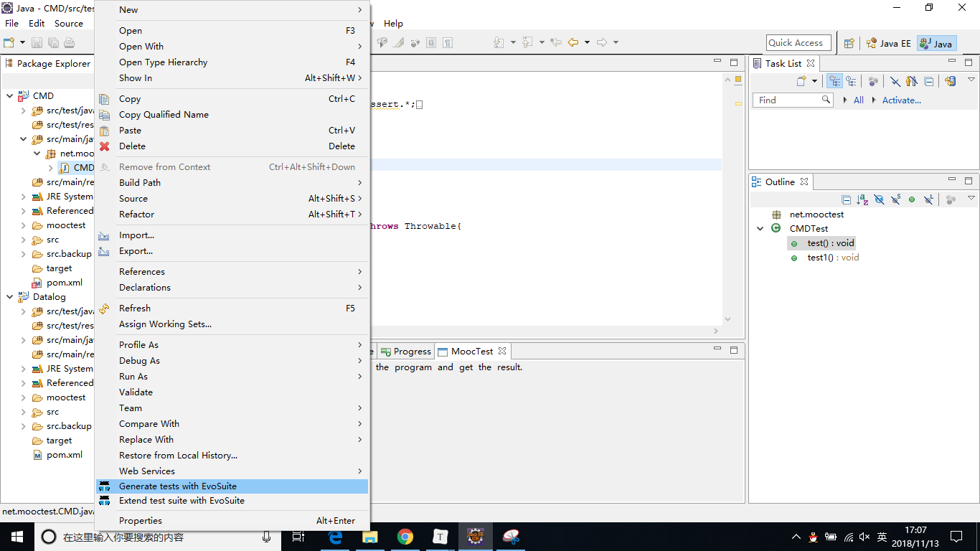The width and height of the screenshot is (980, 551).
Task: Click the Chrome icon in the taskbar
Action: [405, 537]
